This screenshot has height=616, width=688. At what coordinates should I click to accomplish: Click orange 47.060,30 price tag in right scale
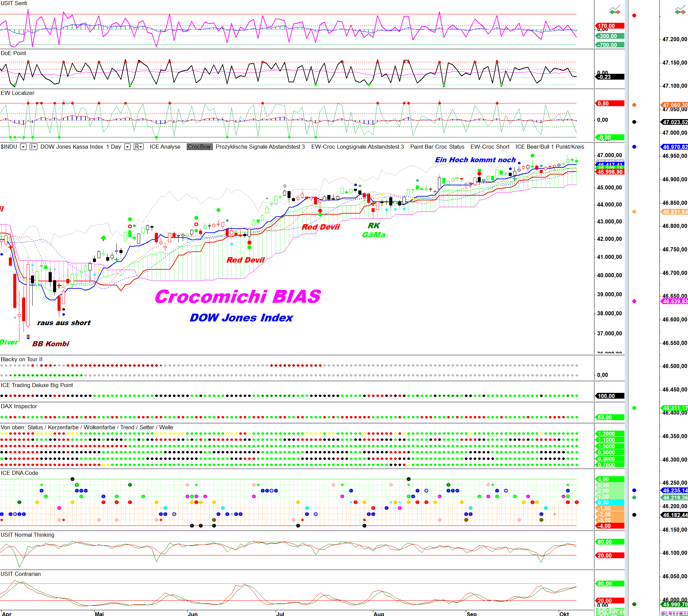[x=674, y=105]
